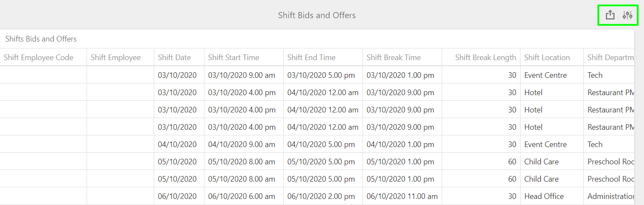
Task: Open the filter settings sliders icon
Action: coord(627,15)
